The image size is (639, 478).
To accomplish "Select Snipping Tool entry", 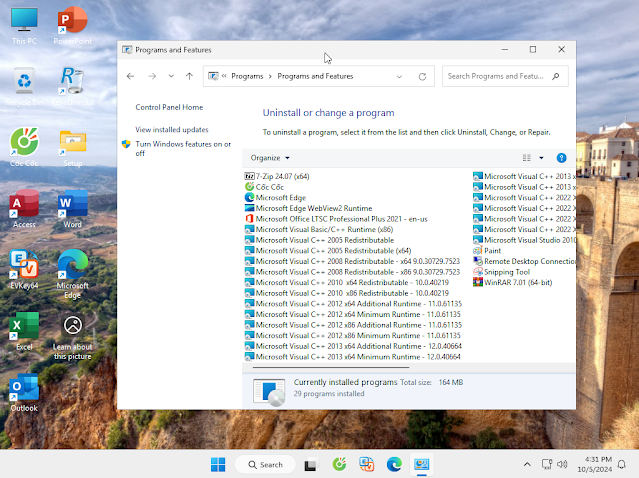I will [x=501, y=271].
